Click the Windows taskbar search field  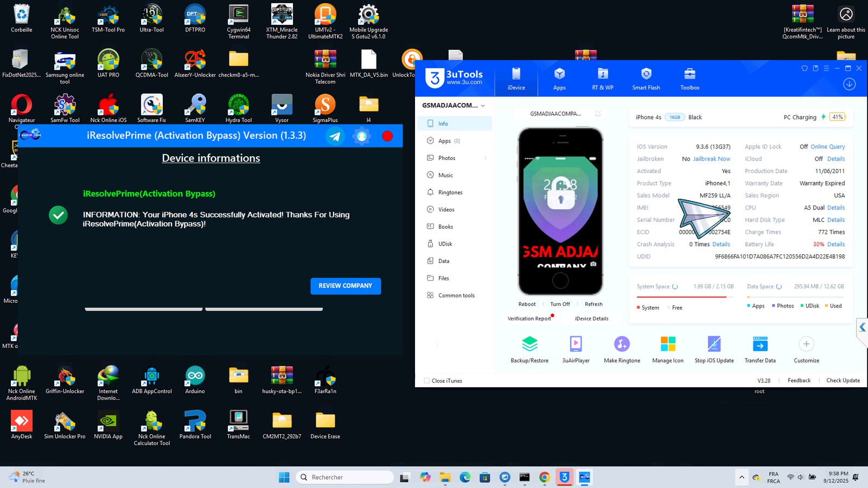tap(345, 477)
